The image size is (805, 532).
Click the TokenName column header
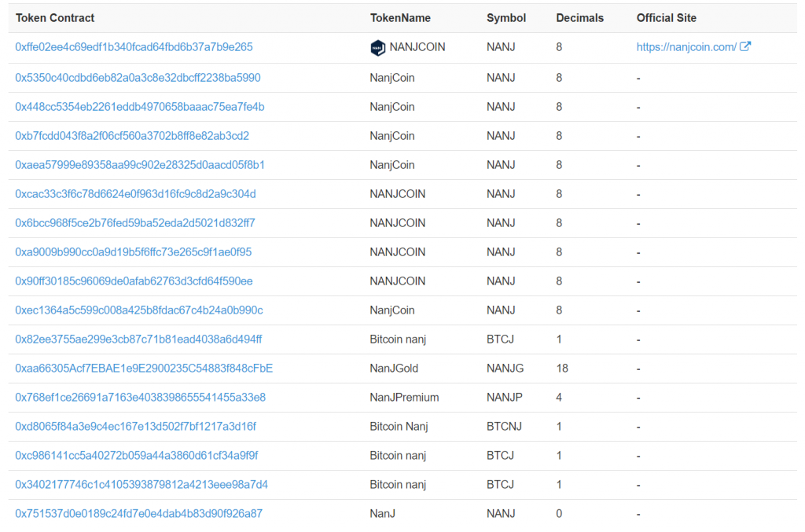400,18
